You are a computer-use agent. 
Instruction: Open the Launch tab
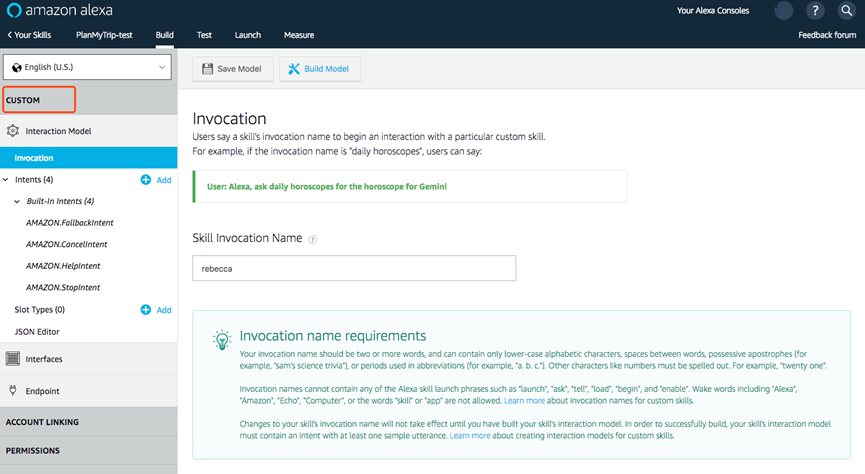click(247, 35)
